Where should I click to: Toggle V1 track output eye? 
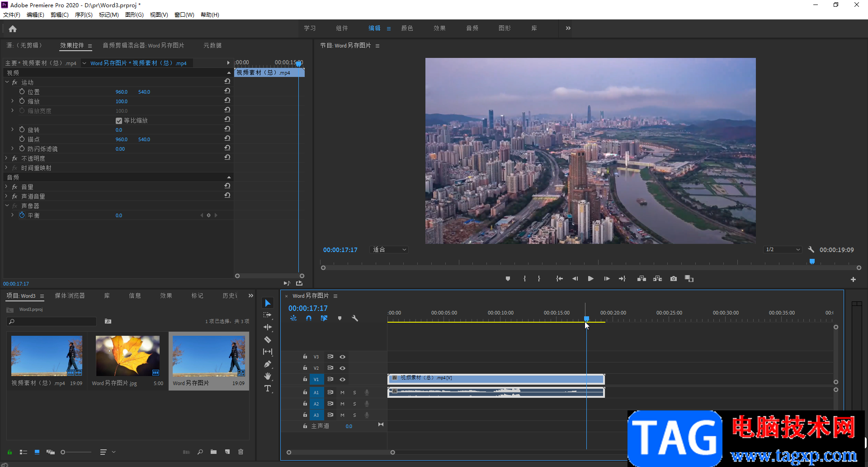point(342,379)
